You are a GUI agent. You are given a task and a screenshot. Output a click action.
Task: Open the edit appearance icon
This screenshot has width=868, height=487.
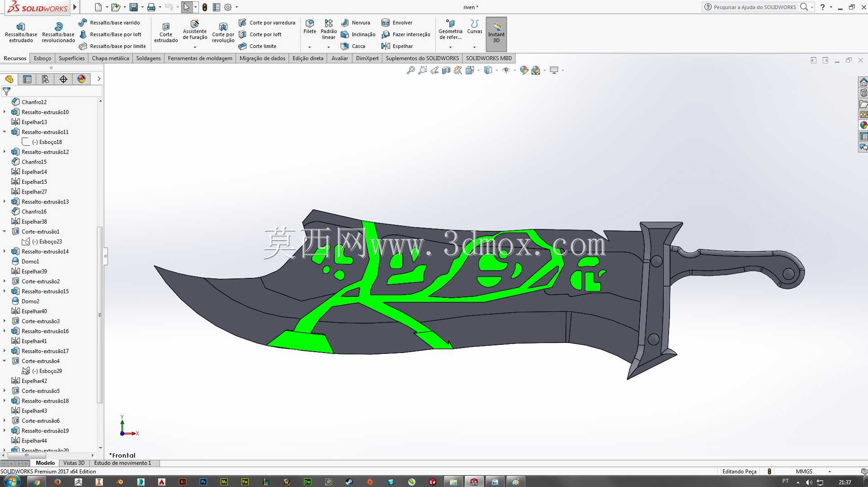524,70
